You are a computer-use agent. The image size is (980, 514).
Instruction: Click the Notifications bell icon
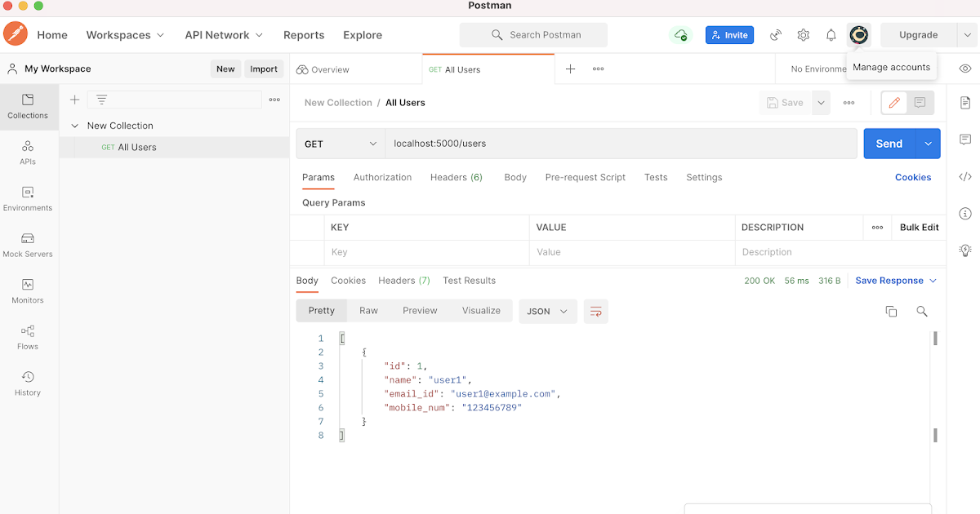coord(831,35)
